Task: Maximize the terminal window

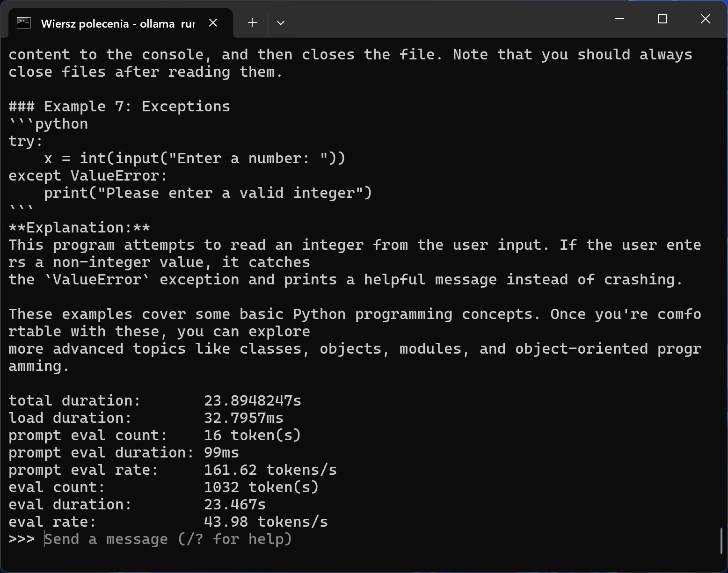Action: 662,19
